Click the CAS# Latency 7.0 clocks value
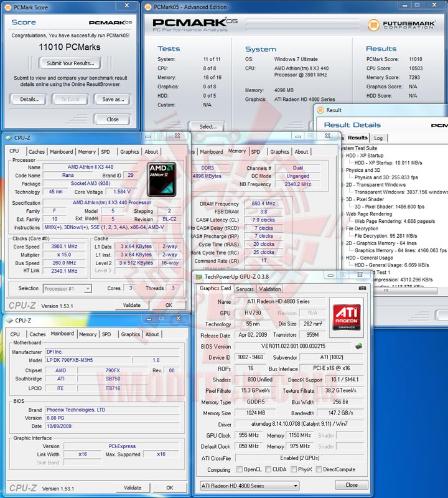Viewport: 448px width, 498px height. (x=264, y=220)
